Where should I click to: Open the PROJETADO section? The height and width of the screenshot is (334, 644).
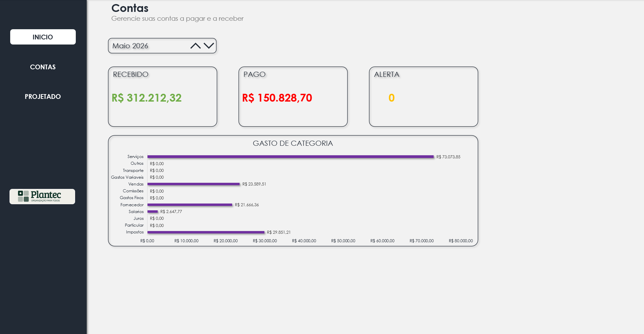pyautogui.click(x=43, y=96)
